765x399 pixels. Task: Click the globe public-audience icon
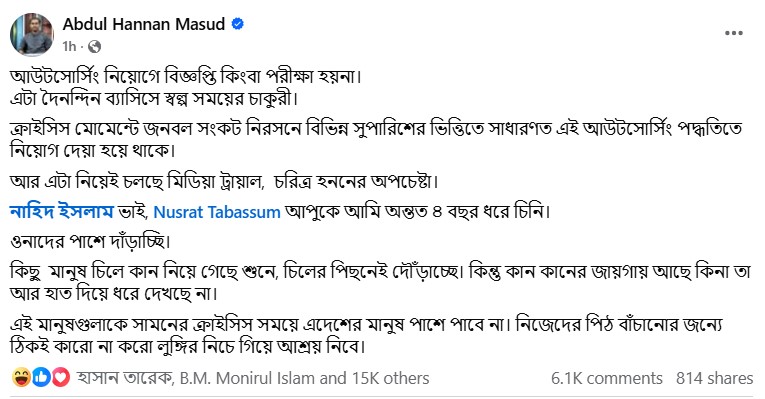click(95, 46)
